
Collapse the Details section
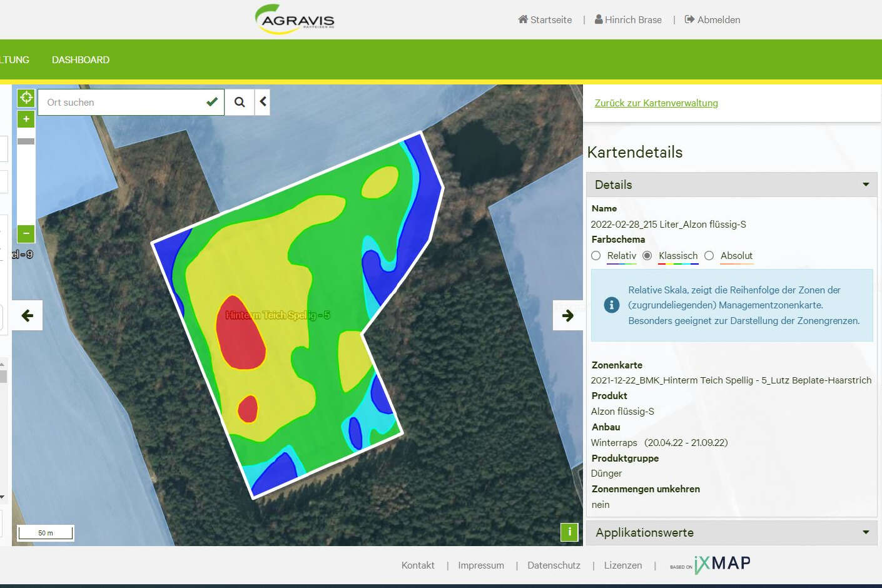(x=732, y=185)
